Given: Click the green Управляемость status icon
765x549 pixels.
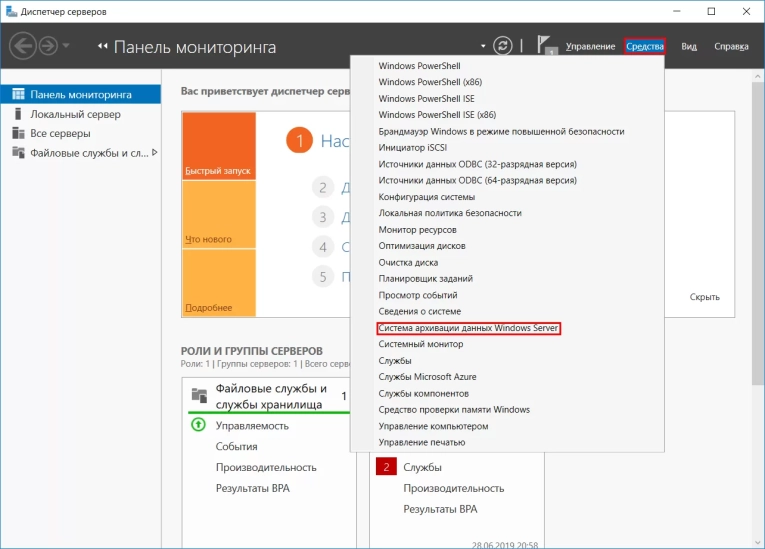Looking at the screenshot, I should [x=198, y=425].
